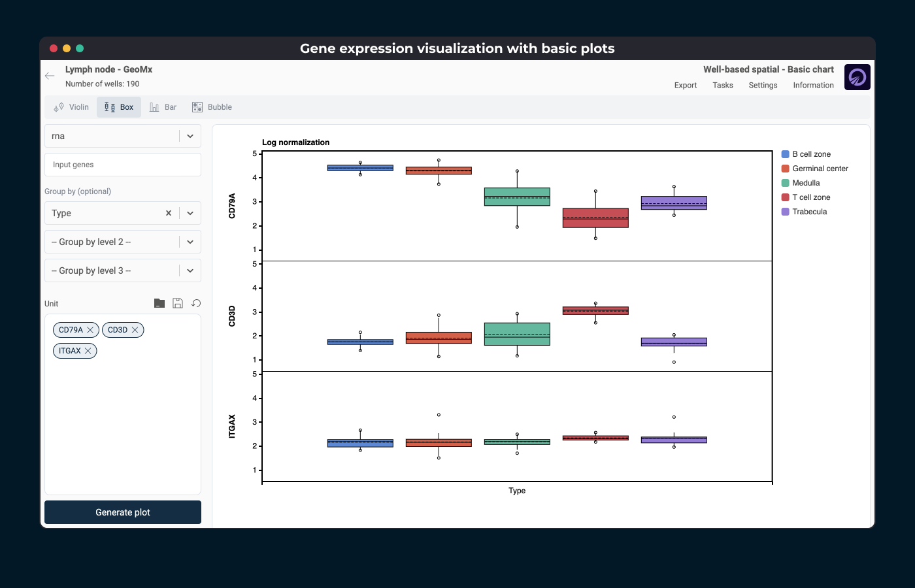Click the reset arrow icon beside Unit
This screenshot has height=588, width=915.
click(196, 303)
